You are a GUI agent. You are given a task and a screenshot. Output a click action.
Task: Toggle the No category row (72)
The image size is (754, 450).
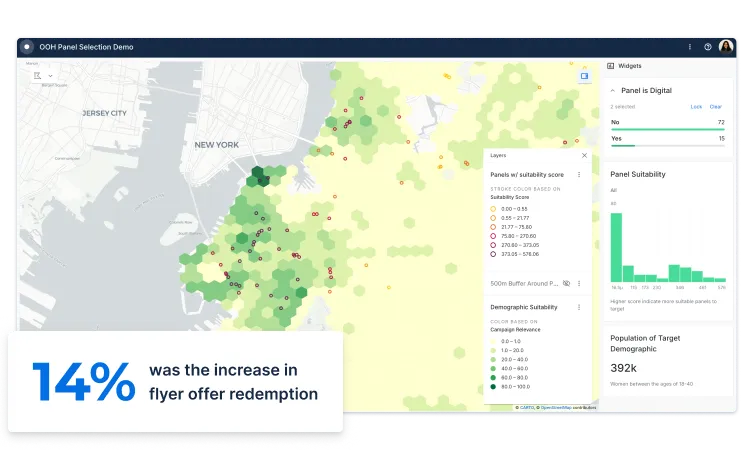pos(667,123)
